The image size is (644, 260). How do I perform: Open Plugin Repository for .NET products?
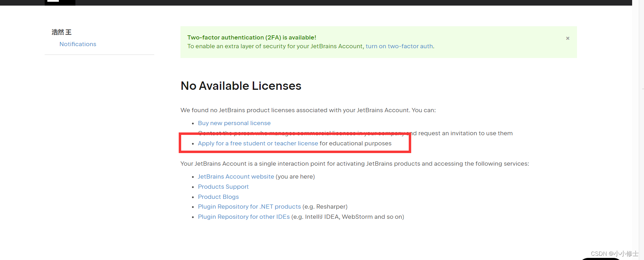click(249, 207)
